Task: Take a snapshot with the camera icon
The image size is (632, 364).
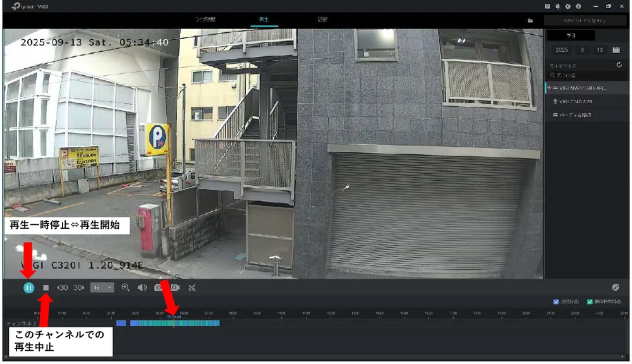Action: [x=158, y=288]
